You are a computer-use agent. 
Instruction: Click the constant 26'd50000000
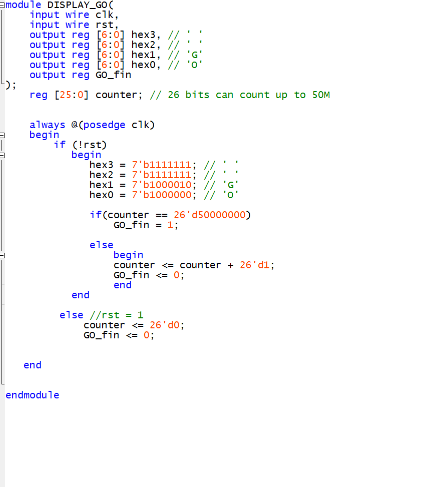(210, 215)
